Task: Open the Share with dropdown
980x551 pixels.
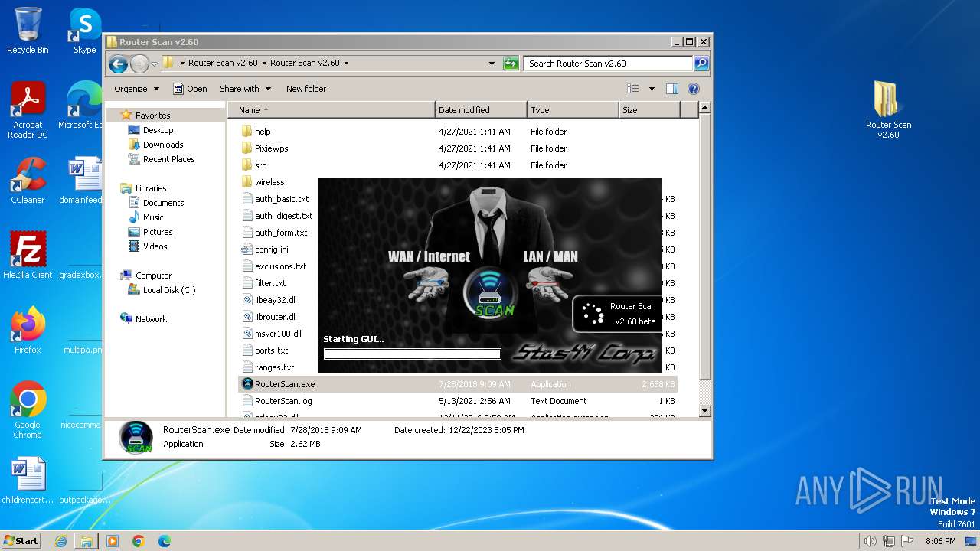Action: click(x=245, y=89)
